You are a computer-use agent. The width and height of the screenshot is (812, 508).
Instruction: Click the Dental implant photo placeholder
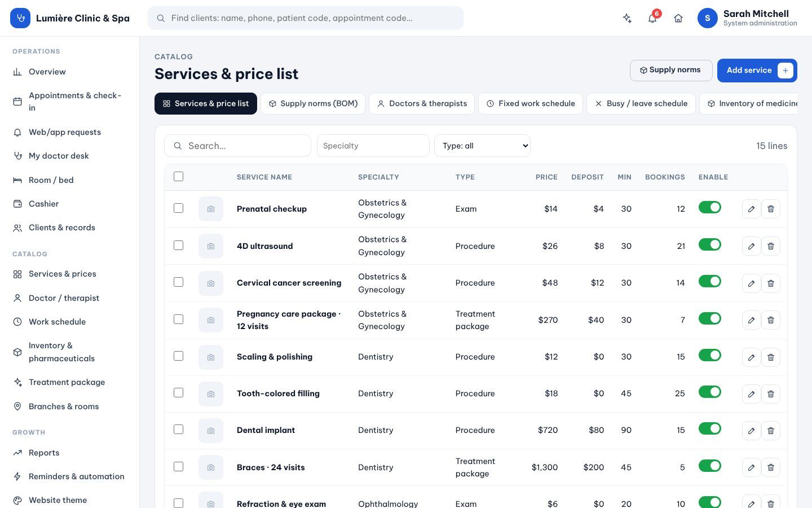211,430
